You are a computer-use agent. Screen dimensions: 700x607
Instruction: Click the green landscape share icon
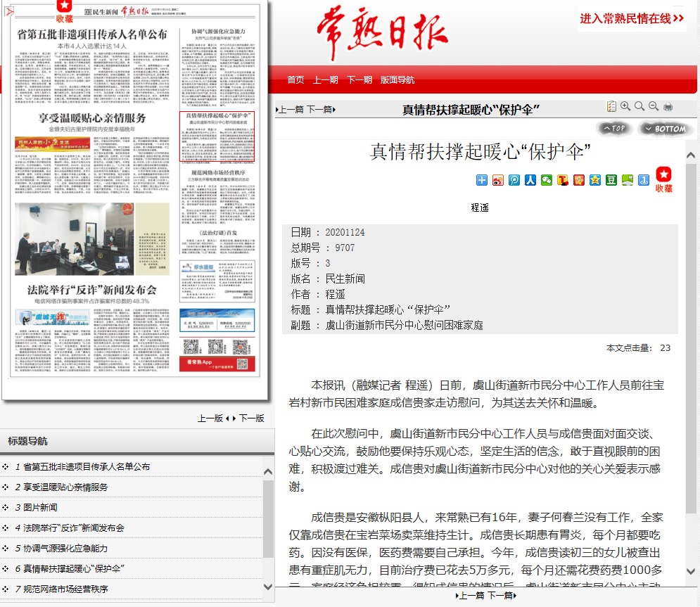tap(628, 180)
